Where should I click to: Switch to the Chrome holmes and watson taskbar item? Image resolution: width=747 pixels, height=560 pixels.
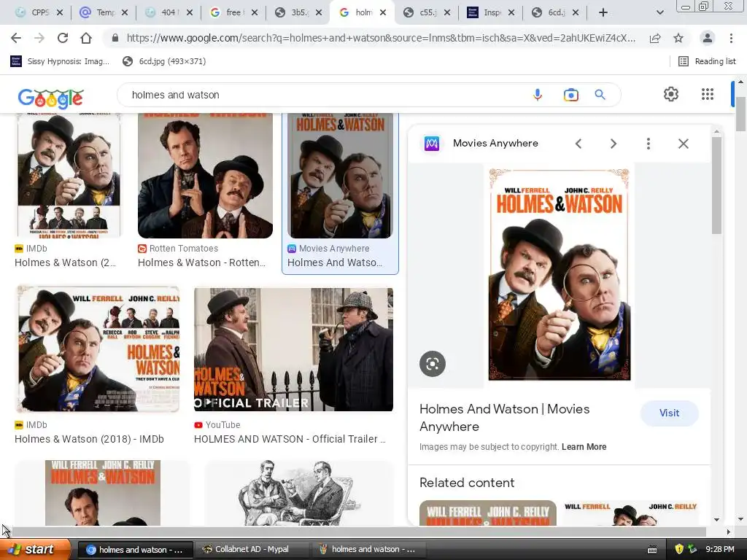(135, 549)
